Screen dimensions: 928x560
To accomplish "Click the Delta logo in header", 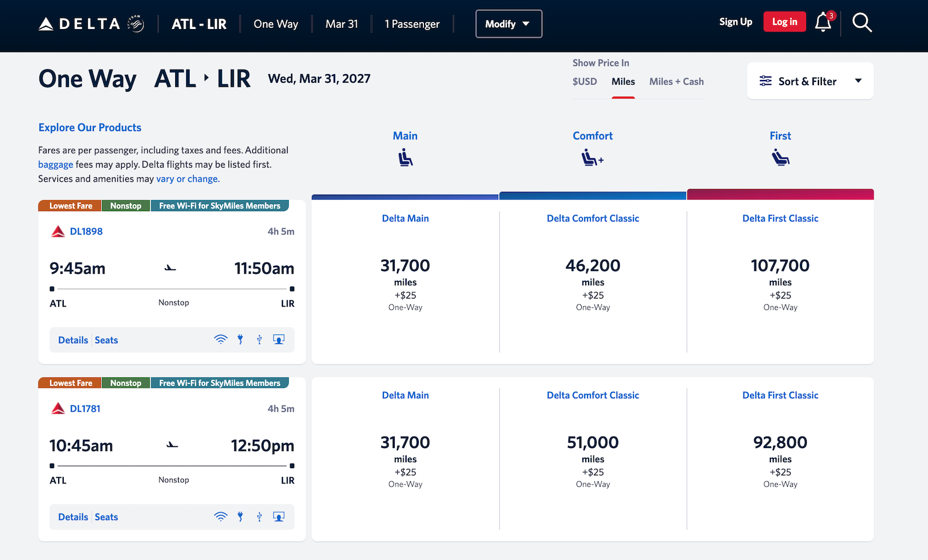I will [92, 24].
